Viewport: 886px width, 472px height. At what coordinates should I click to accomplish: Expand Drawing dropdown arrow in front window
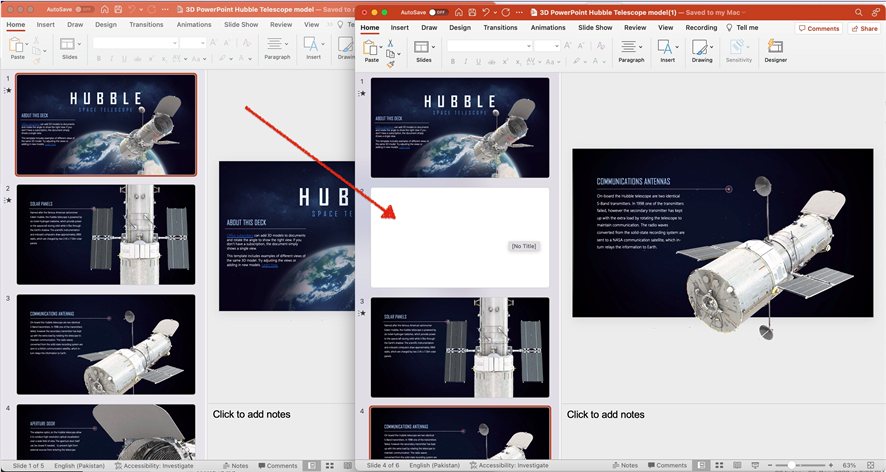tap(711, 47)
